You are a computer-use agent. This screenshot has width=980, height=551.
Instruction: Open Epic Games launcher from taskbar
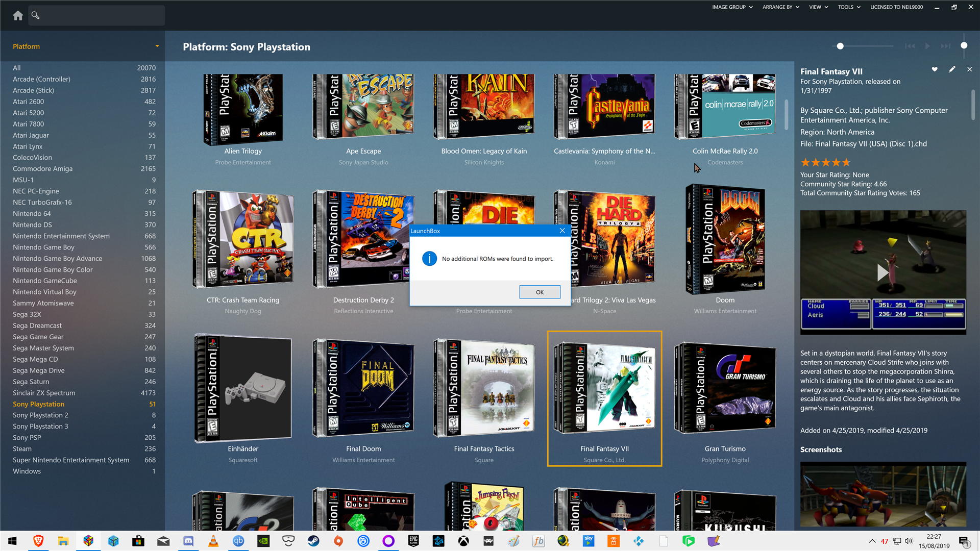(x=413, y=541)
